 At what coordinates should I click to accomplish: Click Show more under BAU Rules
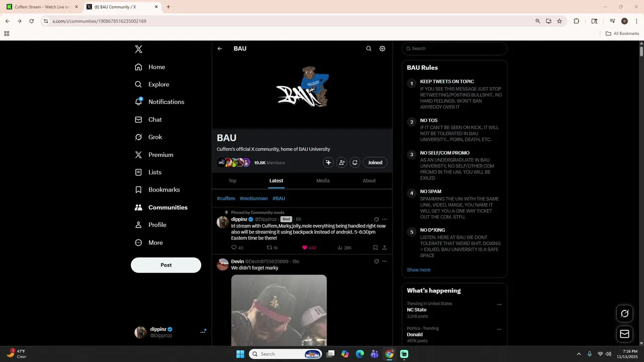pyautogui.click(x=419, y=270)
